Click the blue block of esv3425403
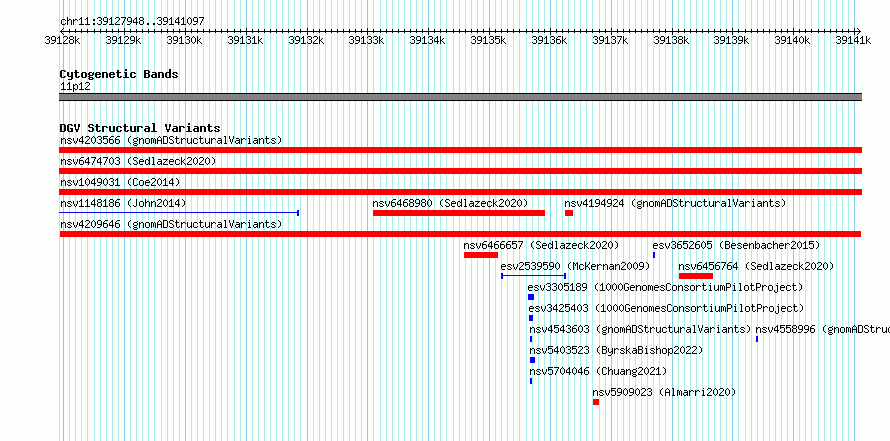 pyautogui.click(x=531, y=318)
